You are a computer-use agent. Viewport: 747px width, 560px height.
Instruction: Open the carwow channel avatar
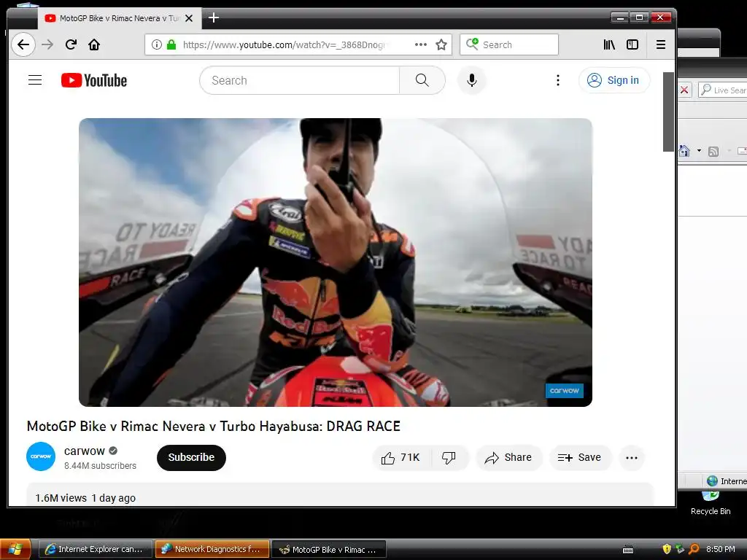(x=41, y=456)
